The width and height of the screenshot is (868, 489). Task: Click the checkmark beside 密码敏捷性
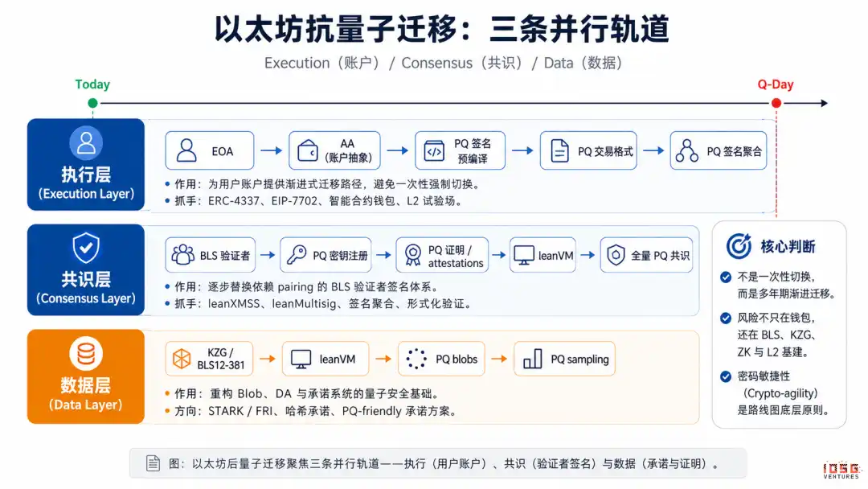pyautogui.click(x=726, y=376)
